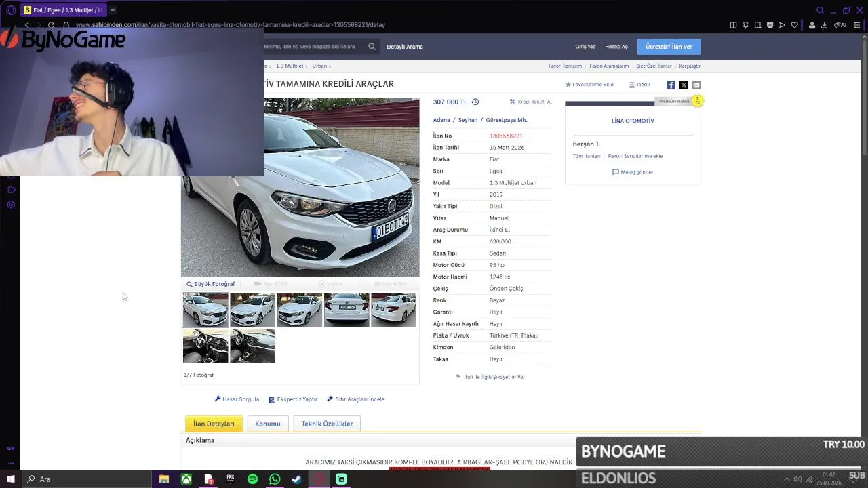This screenshot has width=868, height=488.
Task: Open the browser profile icon
Action: click(812, 25)
